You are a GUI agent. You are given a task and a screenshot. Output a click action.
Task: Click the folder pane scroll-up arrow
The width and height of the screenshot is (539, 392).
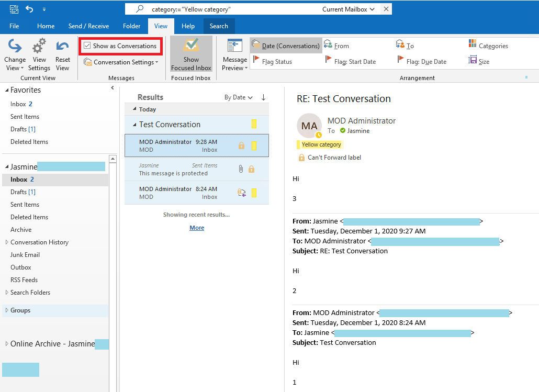113,159
